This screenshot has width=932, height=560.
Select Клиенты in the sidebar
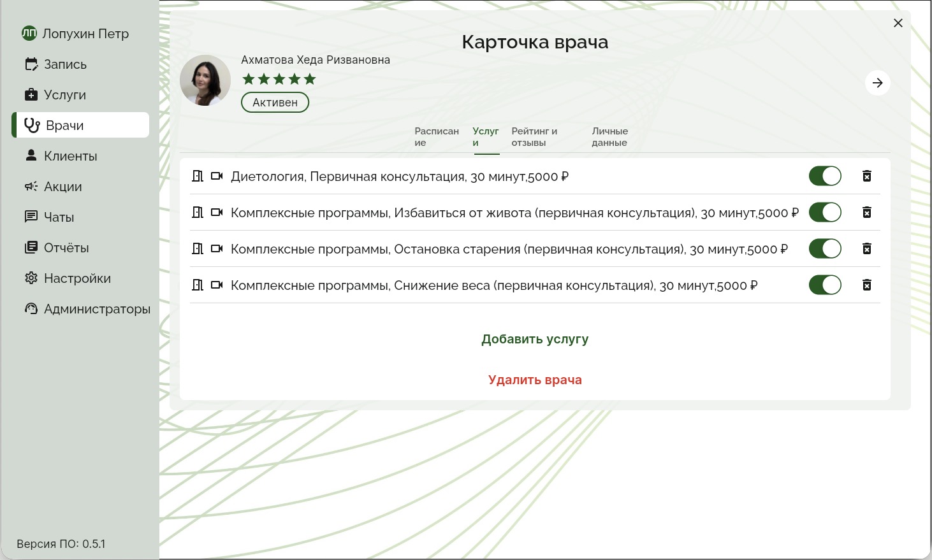tap(70, 156)
